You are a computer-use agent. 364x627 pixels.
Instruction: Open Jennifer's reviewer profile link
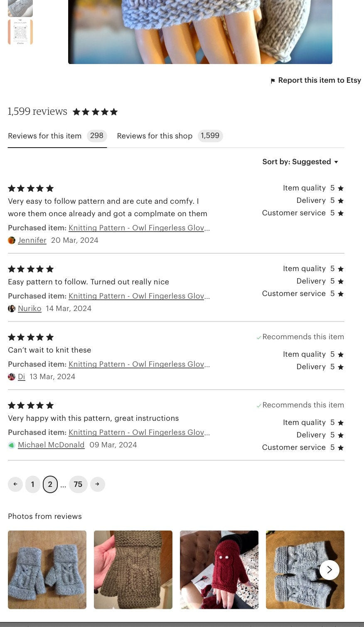pyautogui.click(x=32, y=240)
